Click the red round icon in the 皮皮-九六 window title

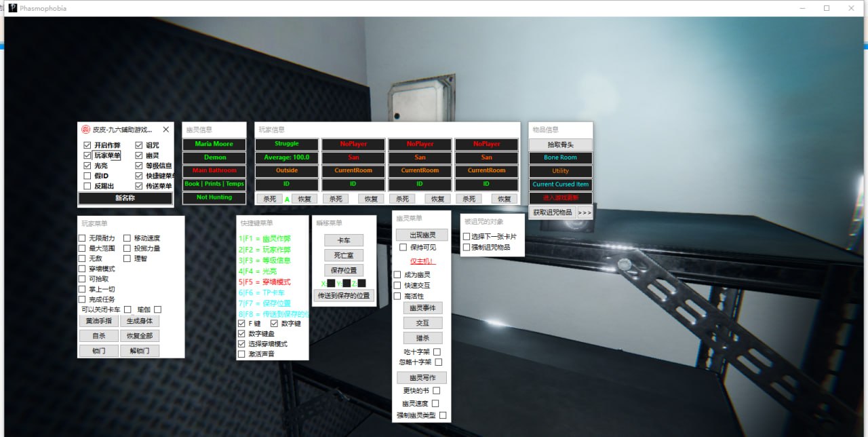pos(86,130)
